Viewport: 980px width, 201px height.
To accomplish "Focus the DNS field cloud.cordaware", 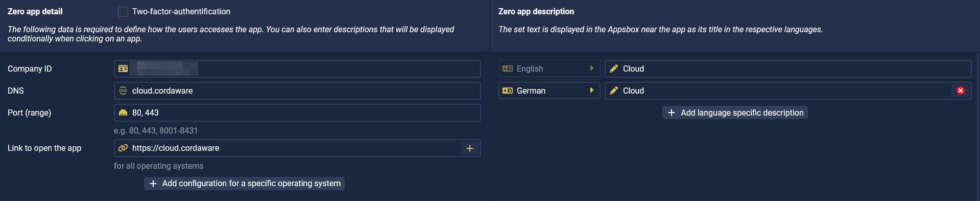I will pyautogui.click(x=297, y=91).
